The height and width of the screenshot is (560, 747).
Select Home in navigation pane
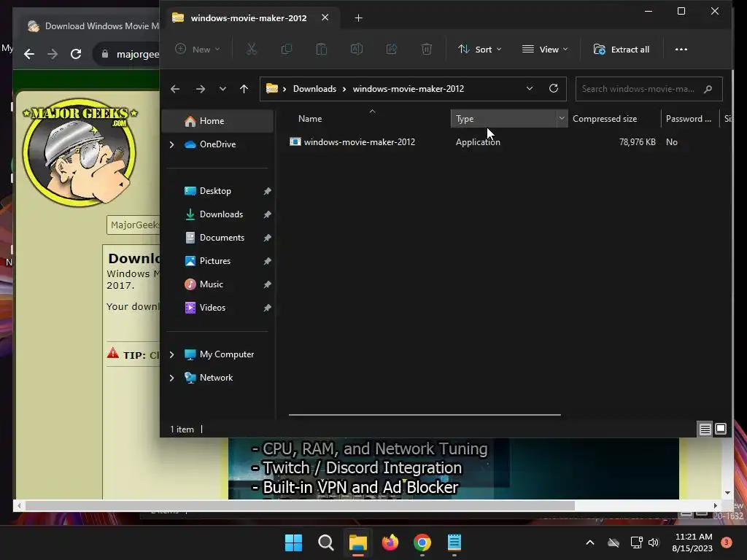tap(217, 121)
